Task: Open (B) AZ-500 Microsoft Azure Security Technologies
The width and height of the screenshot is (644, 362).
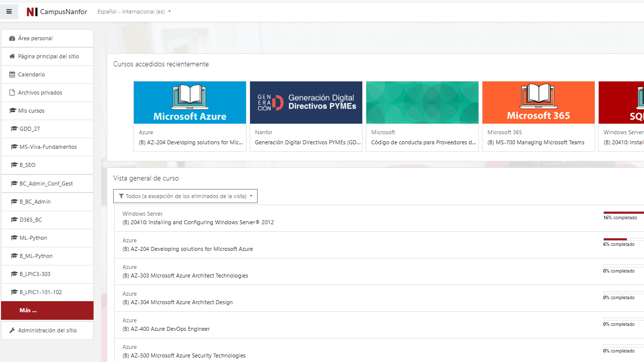Action: pyautogui.click(x=184, y=355)
